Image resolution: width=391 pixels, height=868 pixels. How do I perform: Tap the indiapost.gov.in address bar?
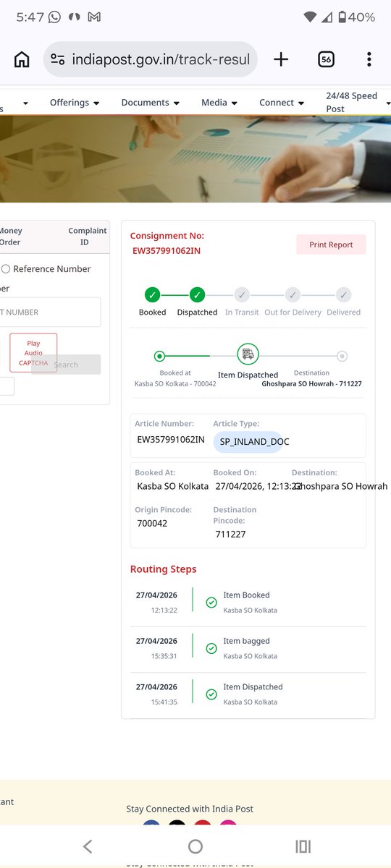[x=151, y=59]
